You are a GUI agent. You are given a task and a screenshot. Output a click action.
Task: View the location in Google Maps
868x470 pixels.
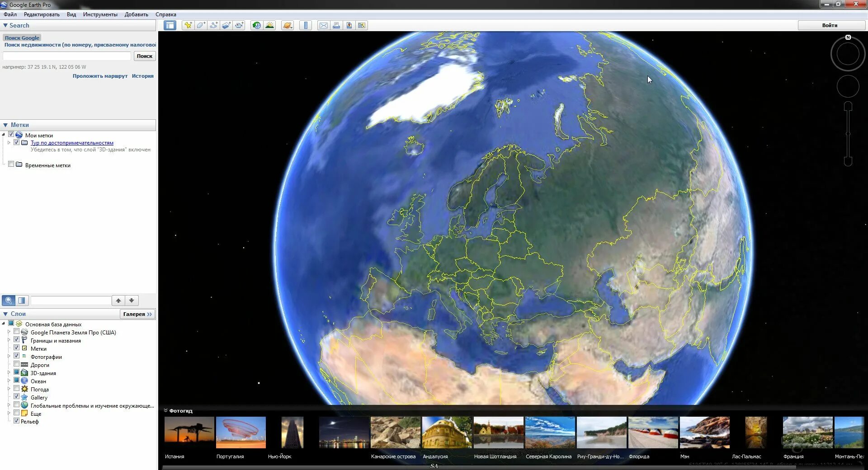tap(362, 25)
